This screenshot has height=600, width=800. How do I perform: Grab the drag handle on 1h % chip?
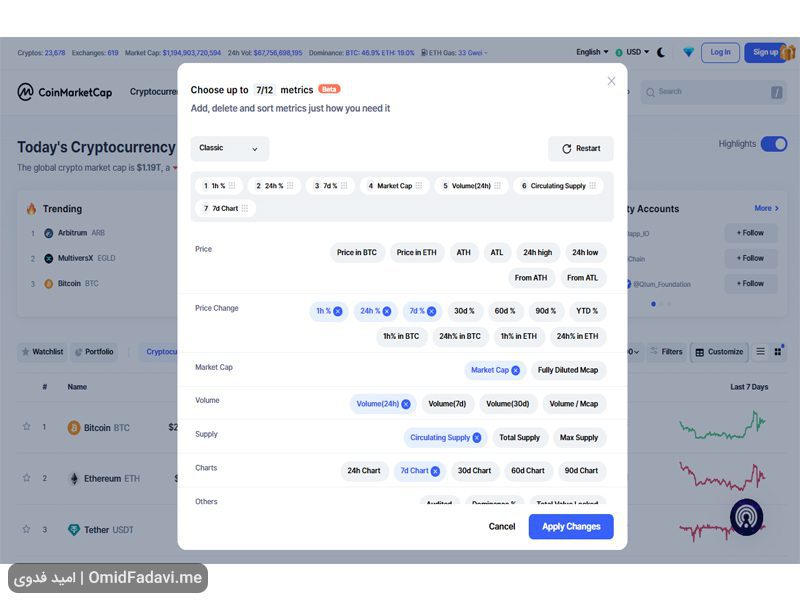tap(232, 186)
